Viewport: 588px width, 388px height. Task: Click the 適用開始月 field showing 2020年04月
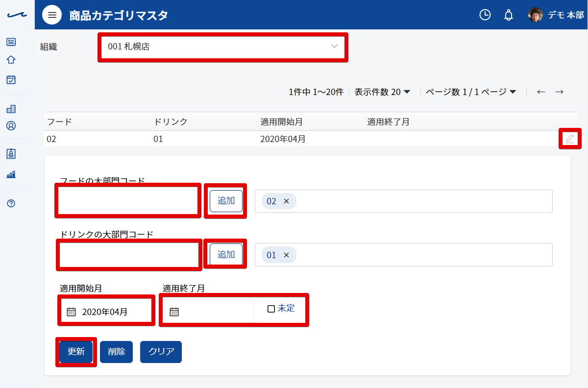point(106,312)
